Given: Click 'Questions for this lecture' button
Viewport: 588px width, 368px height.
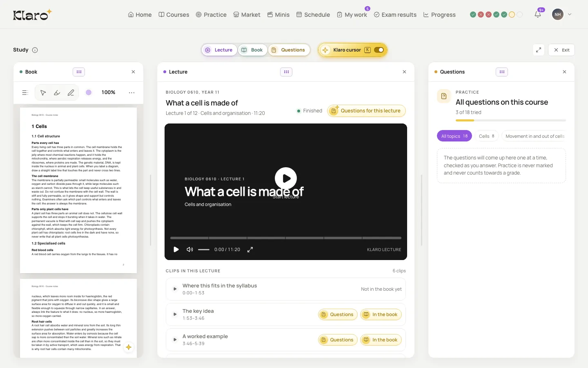Looking at the screenshot, I should coord(366,111).
